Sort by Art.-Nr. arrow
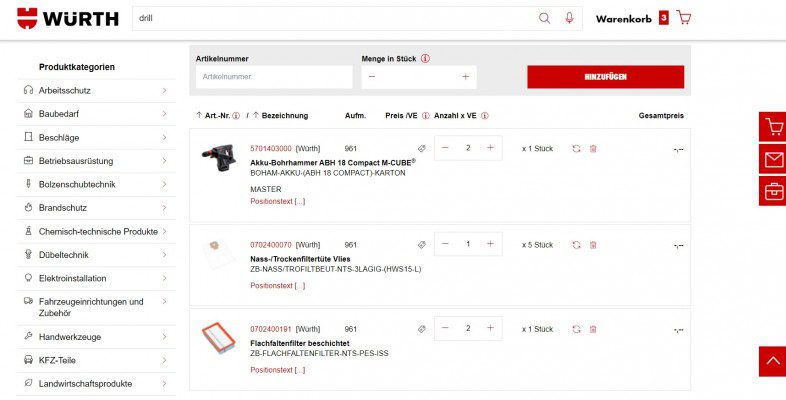786x400 pixels. coord(199,115)
